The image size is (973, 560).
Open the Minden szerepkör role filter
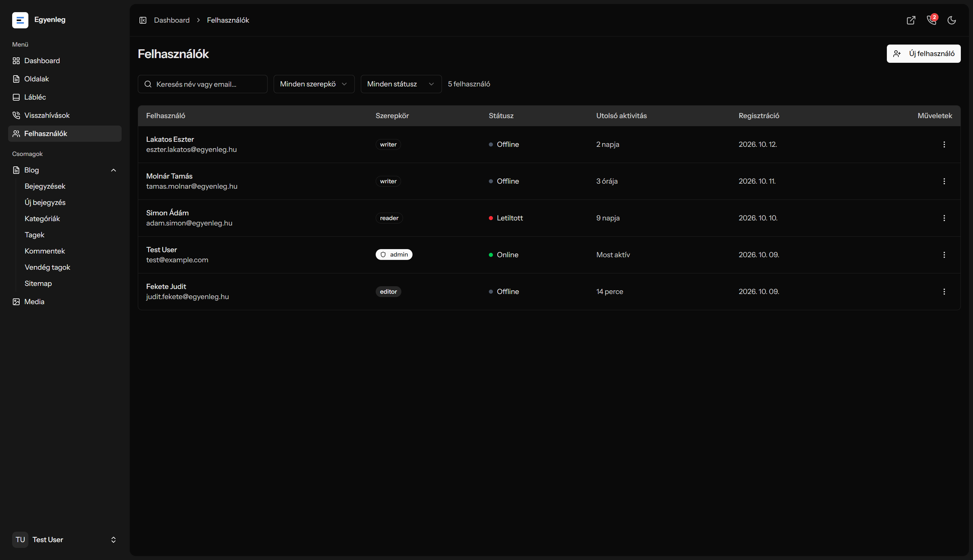click(x=314, y=84)
